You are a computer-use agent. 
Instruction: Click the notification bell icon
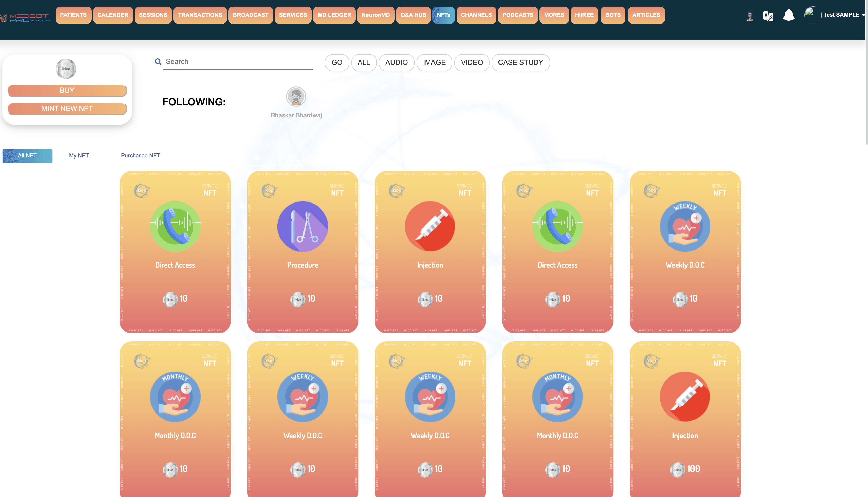point(788,15)
